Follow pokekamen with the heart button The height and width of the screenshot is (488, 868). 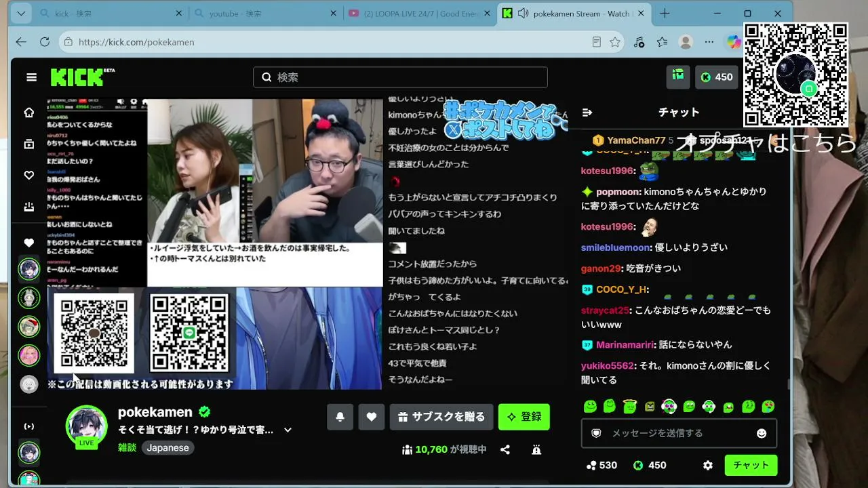371,417
